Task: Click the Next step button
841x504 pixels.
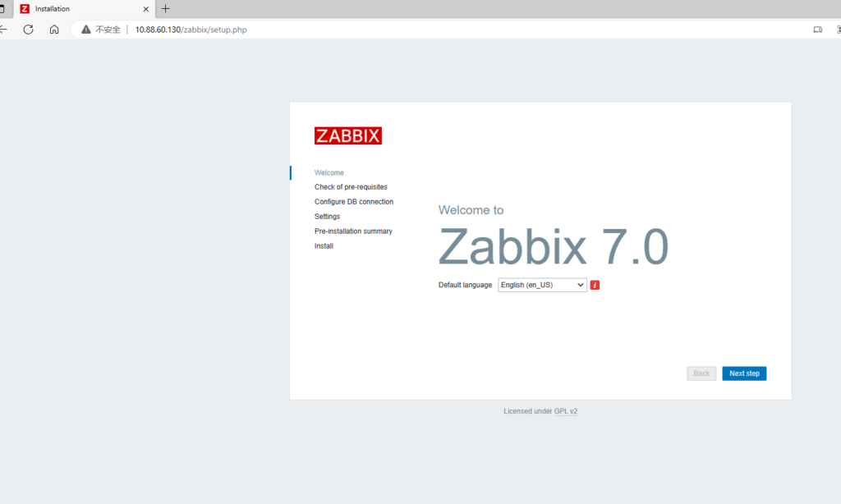Action: click(x=744, y=373)
